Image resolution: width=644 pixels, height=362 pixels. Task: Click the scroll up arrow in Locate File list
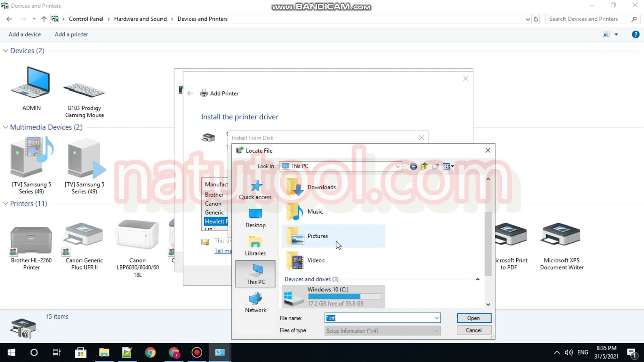pos(488,179)
